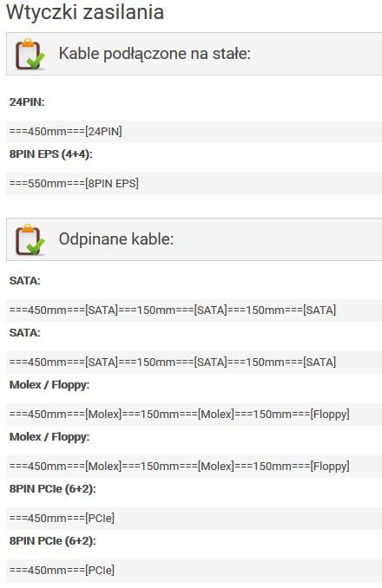The width and height of the screenshot is (382, 588).
Task: Click the 550mm 8PIN EPS cable row
Action: [194, 184]
